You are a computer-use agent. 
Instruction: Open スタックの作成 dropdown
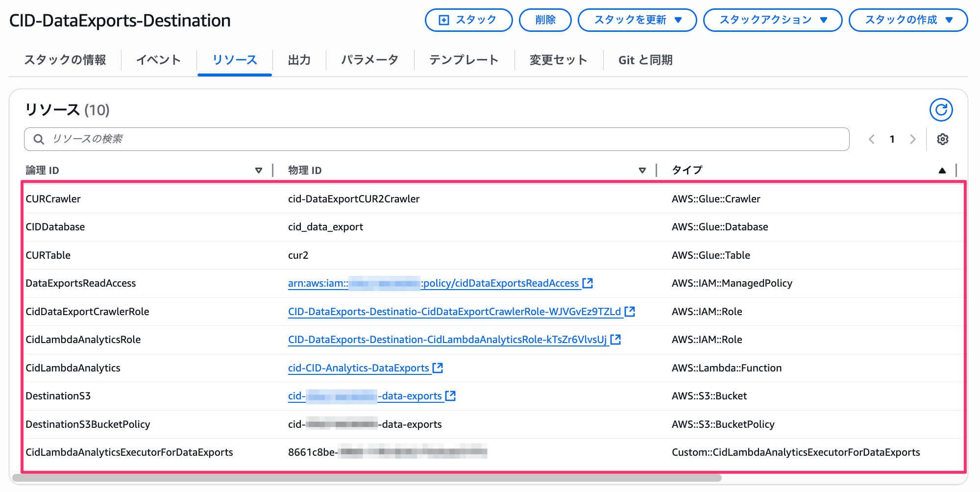[908, 20]
